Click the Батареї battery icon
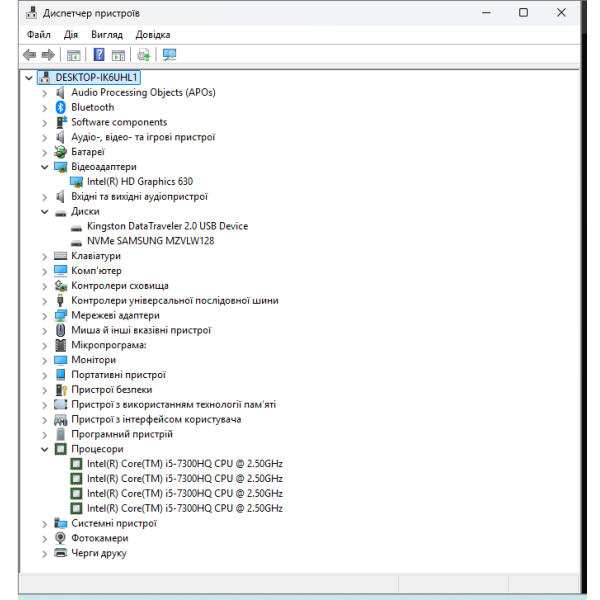This screenshot has width=600, height=600. 60,152
